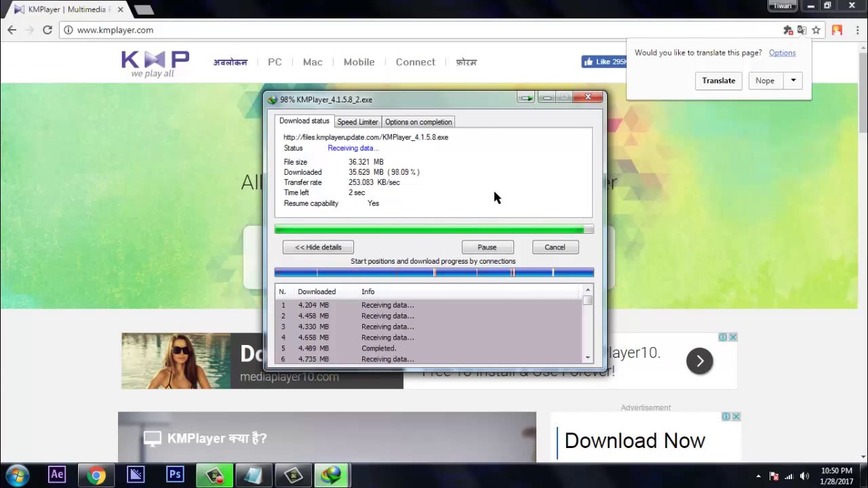
Task: Click the अवलोकन menu item
Action: tap(231, 62)
